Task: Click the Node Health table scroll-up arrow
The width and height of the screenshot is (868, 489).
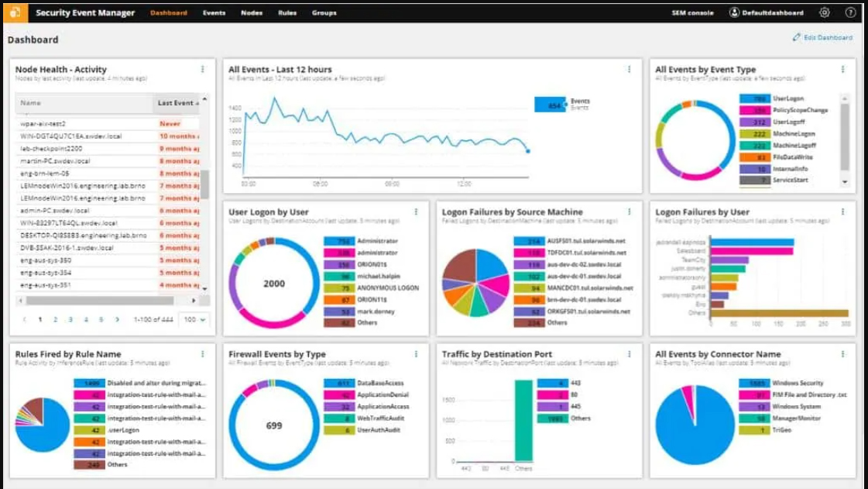Action: click(205, 99)
